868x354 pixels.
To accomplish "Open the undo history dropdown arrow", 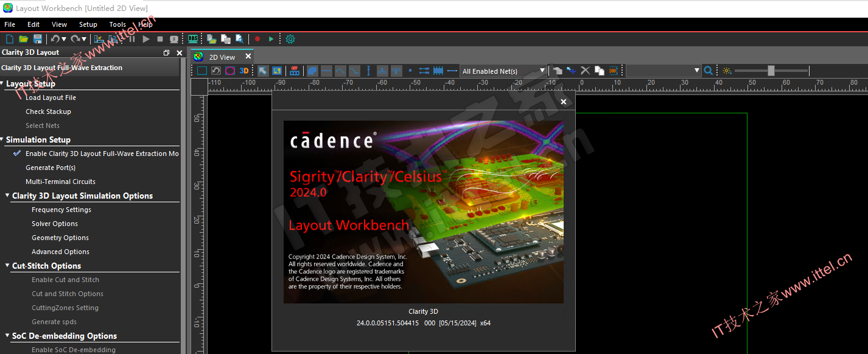I will tap(64, 39).
